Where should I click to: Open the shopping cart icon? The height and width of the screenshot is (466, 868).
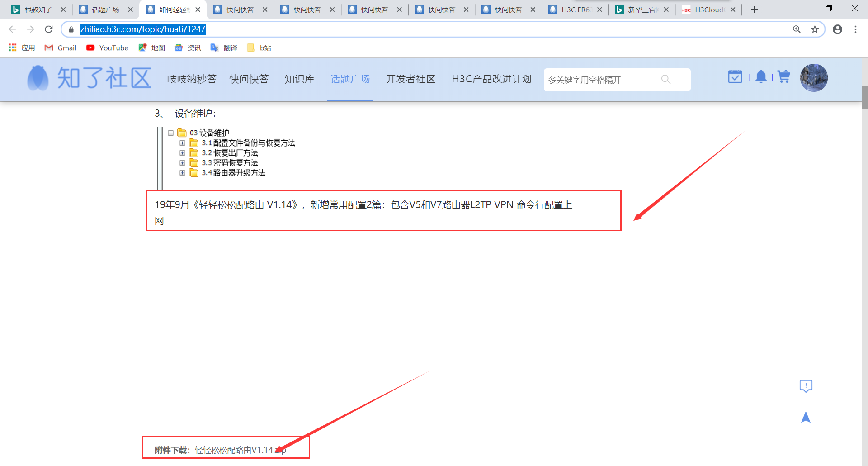(x=784, y=76)
